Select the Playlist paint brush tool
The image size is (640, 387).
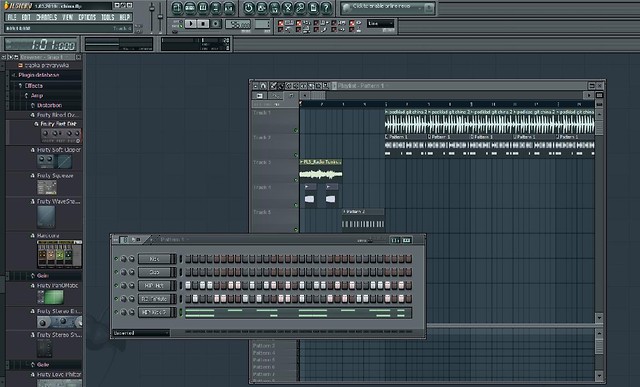[281, 86]
